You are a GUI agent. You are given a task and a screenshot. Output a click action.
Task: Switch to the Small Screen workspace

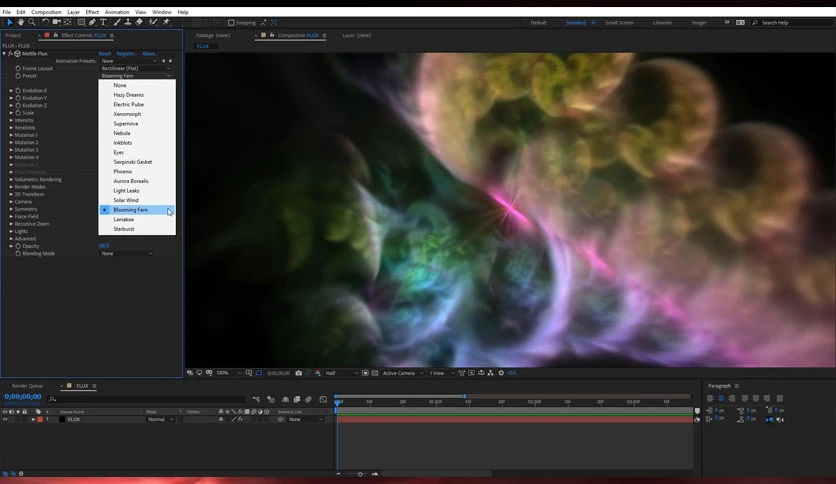click(619, 23)
